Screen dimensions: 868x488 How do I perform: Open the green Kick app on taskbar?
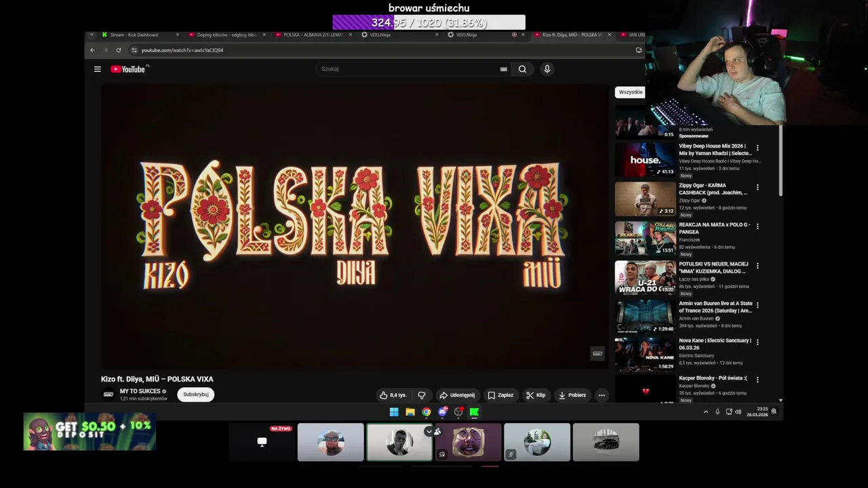click(475, 412)
